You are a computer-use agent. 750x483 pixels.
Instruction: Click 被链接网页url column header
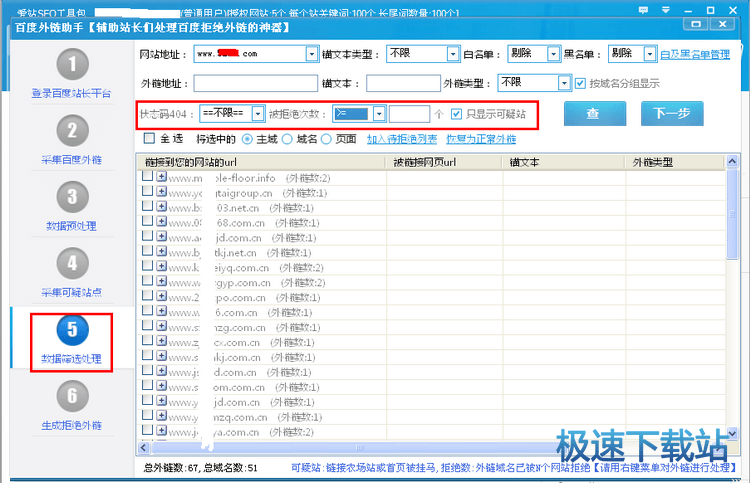point(444,163)
